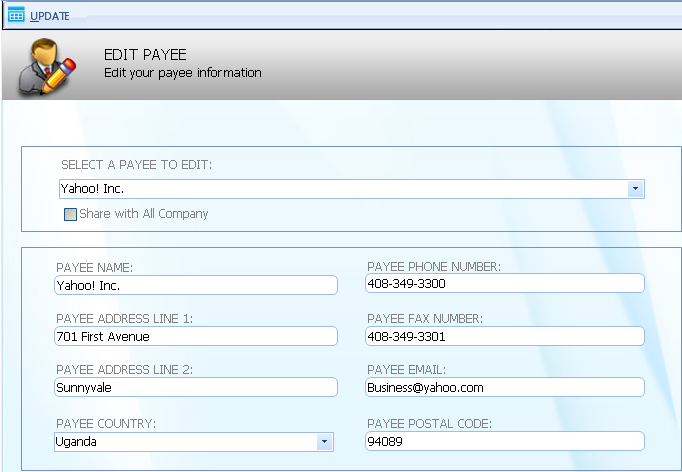Focus the Payee Fax Number field
This screenshot has width=682, height=472.
pyautogui.click(x=504, y=337)
